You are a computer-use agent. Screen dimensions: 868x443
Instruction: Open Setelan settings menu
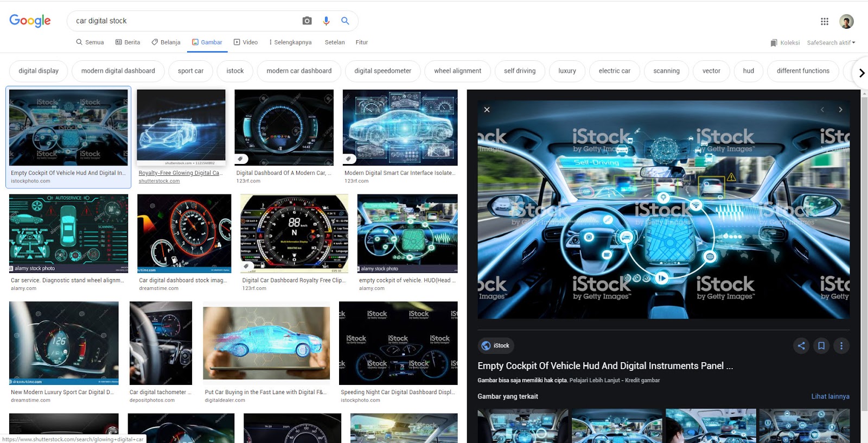(335, 42)
